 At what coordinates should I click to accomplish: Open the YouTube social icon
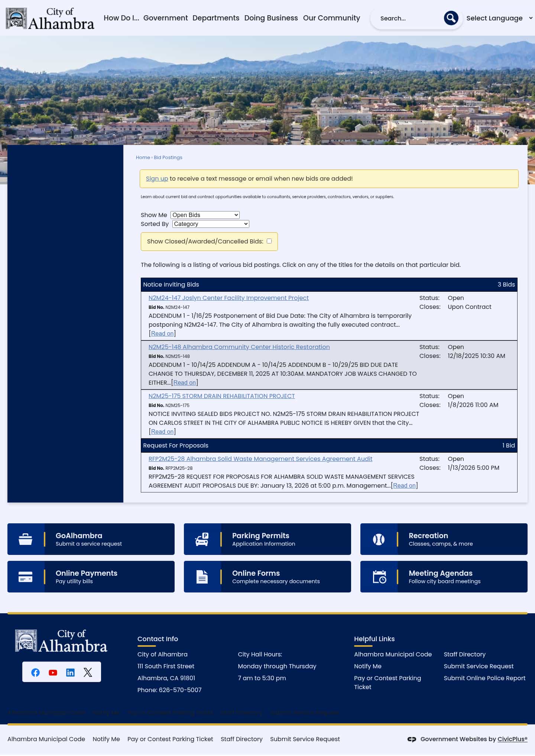coord(53,672)
